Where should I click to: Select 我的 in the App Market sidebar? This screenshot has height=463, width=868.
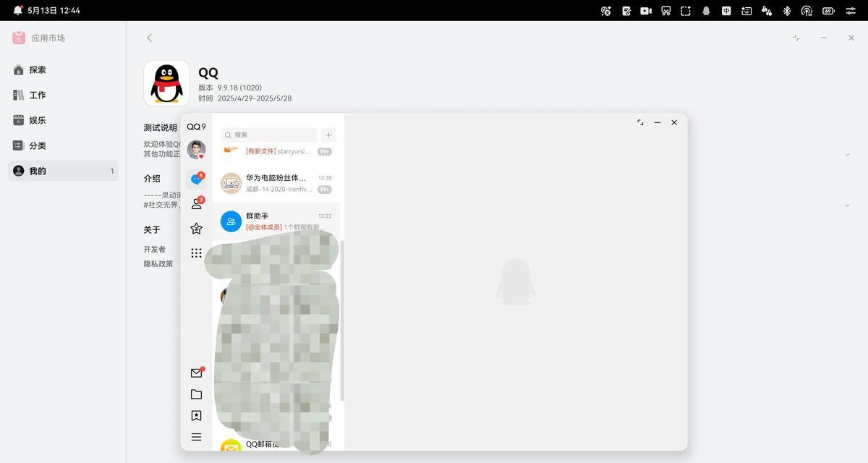coord(63,171)
